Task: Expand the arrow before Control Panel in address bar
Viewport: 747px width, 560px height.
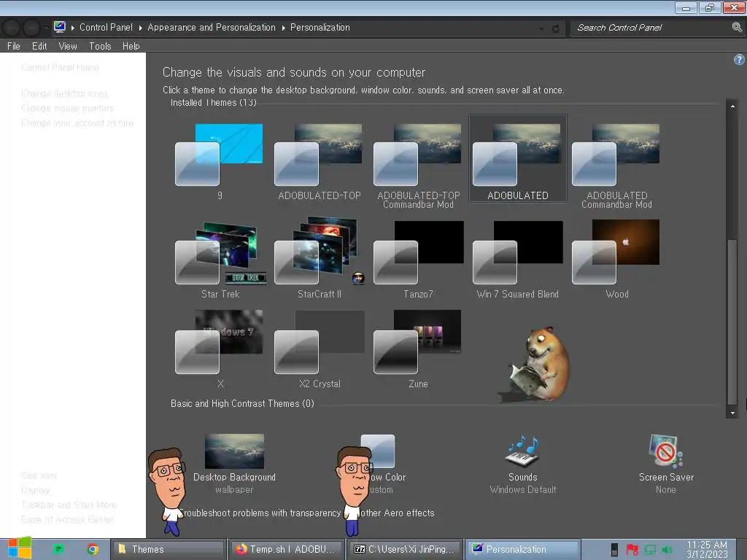Action: tap(73, 28)
